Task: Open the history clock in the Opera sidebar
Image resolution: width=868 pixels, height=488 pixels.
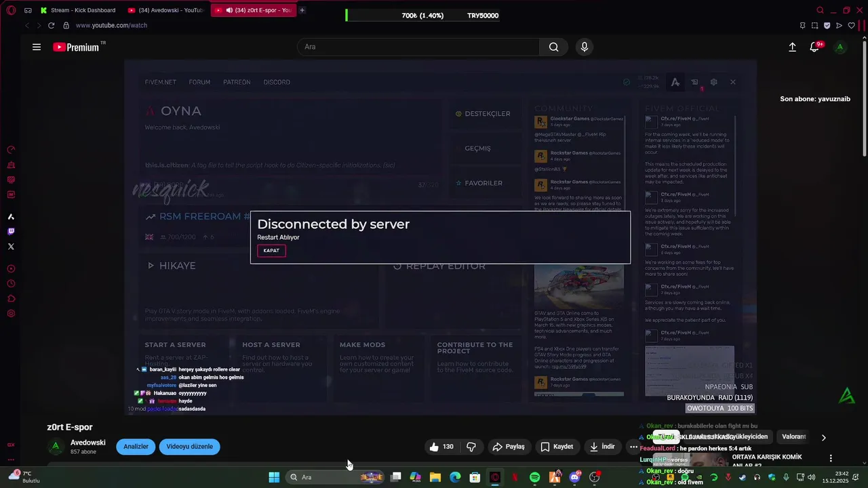Action: (11, 283)
